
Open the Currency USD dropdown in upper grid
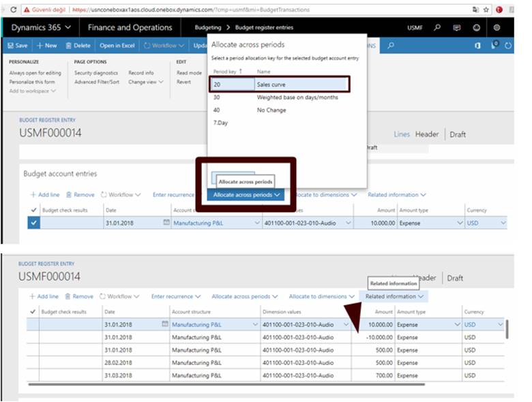(503, 223)
